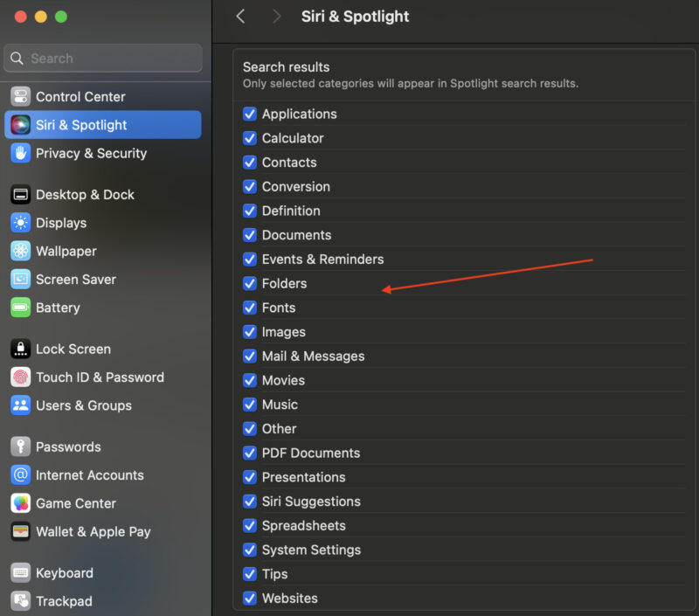The height and width of the screenshot is (616, 699).
Task: Uncheck the Applications search category
Action: pos(250,114)
